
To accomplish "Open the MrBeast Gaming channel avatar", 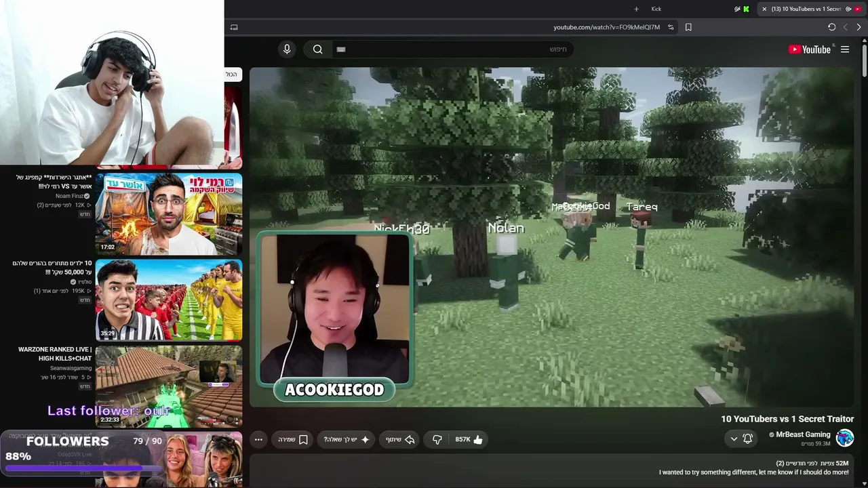I will (844, 438).
